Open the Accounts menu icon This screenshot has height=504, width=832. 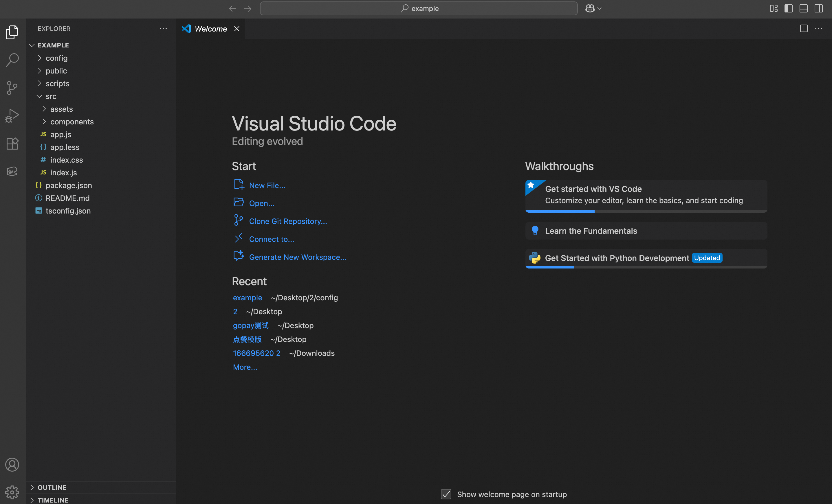click(x=12, y=464)
